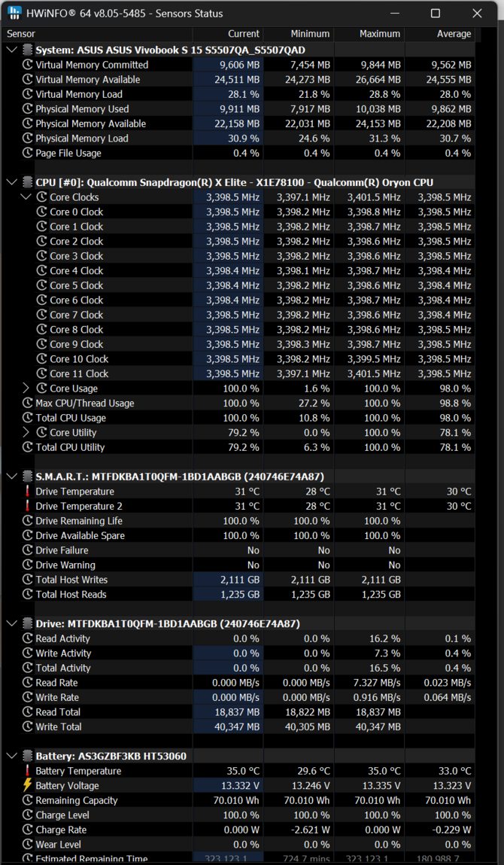The height and width of the screenshot is (865, 504).
Task: Click the Write Total sensor icon
Action: (28, 726)
